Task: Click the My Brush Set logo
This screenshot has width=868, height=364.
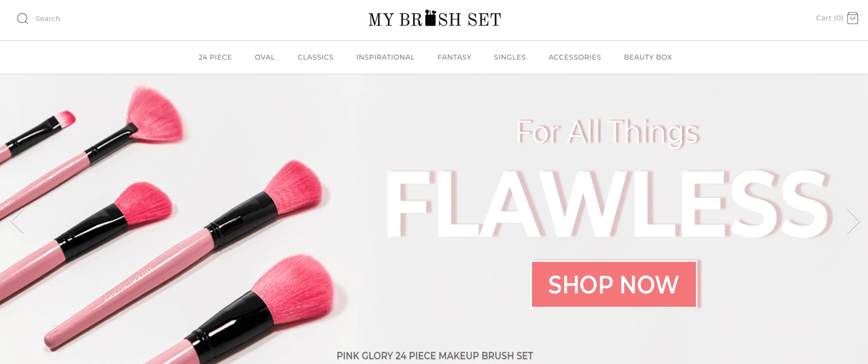Action: pos(434,19)
